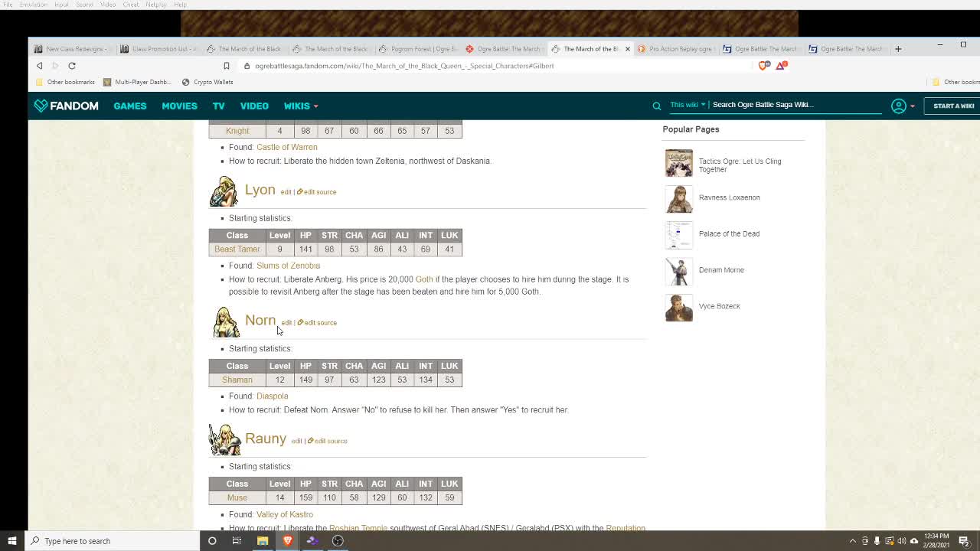Expand the WIKIS dropdown menu

301,106
